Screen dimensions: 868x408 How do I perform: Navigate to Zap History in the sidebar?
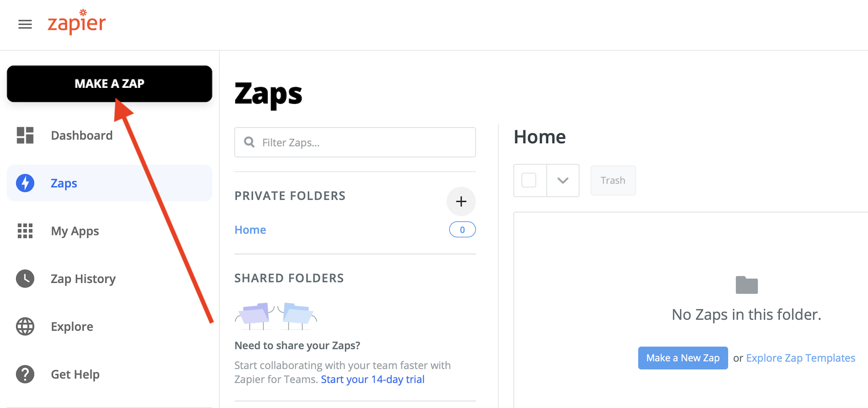(x=83, y=278)
